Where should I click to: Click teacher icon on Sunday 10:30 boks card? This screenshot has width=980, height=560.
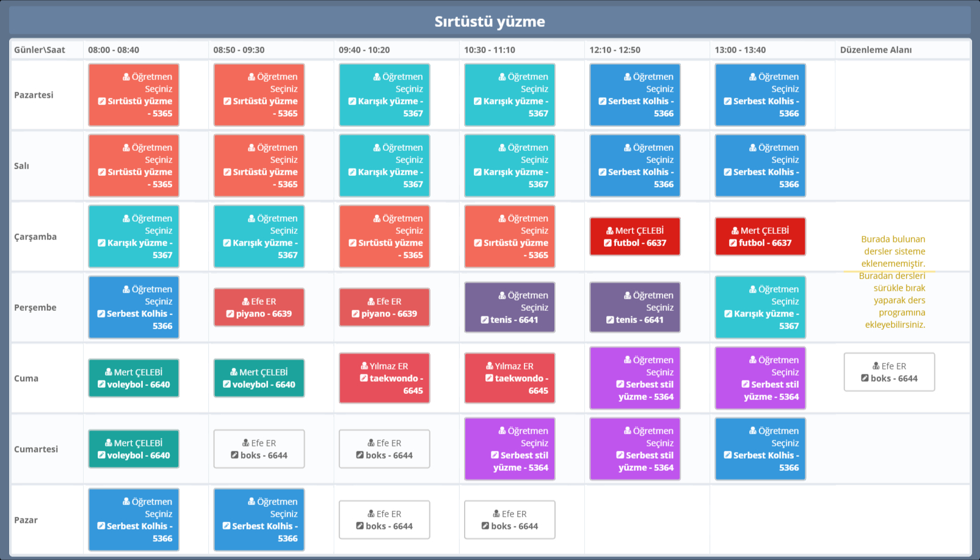496,514
